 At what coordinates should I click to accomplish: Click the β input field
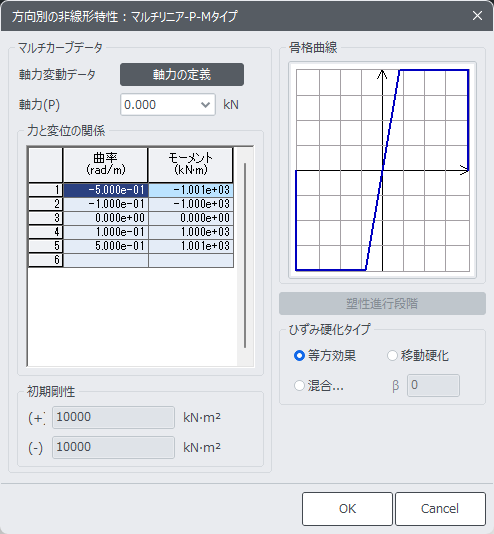[433, 386]
